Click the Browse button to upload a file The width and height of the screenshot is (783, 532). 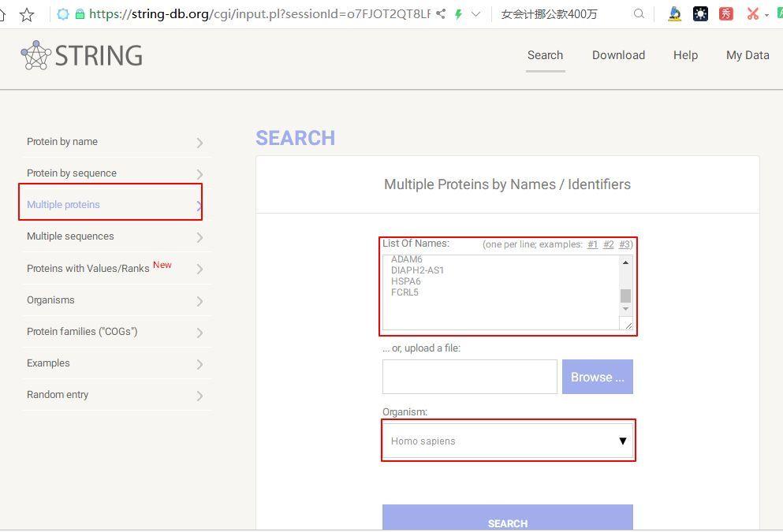[597, 377]
